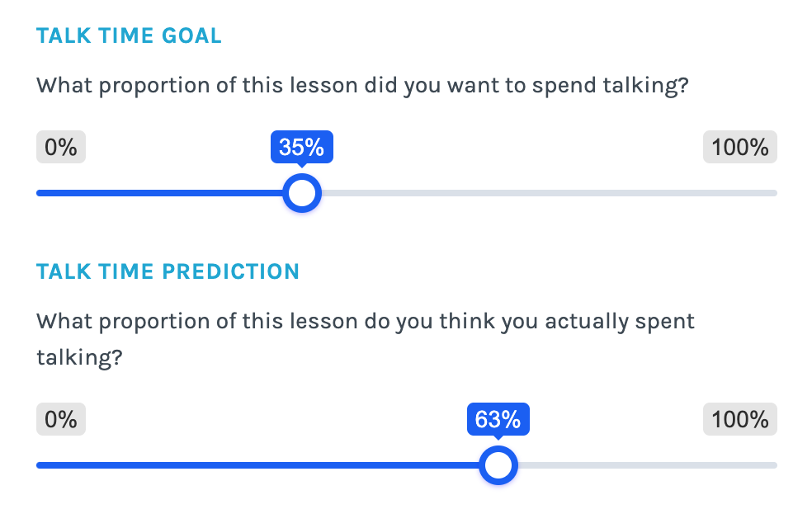Click the 0% label of prediction slider
The width and height of the screenshot is (812, 528).
point(61,419)
